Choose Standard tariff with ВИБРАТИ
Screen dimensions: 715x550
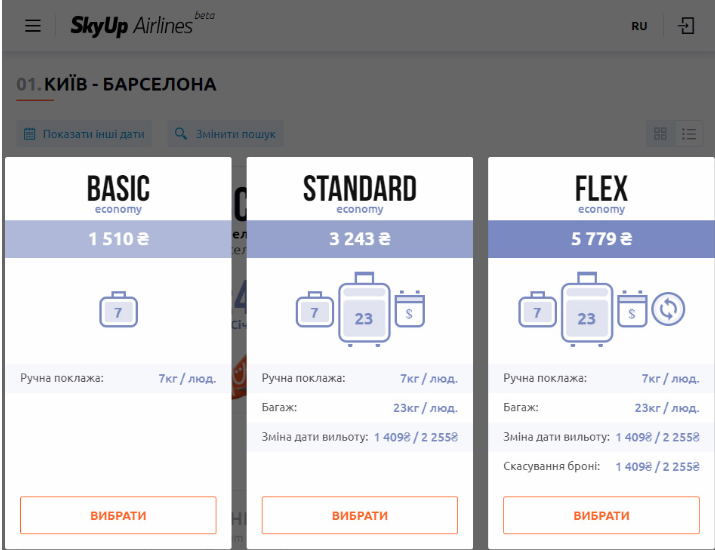tap(359, 515)
